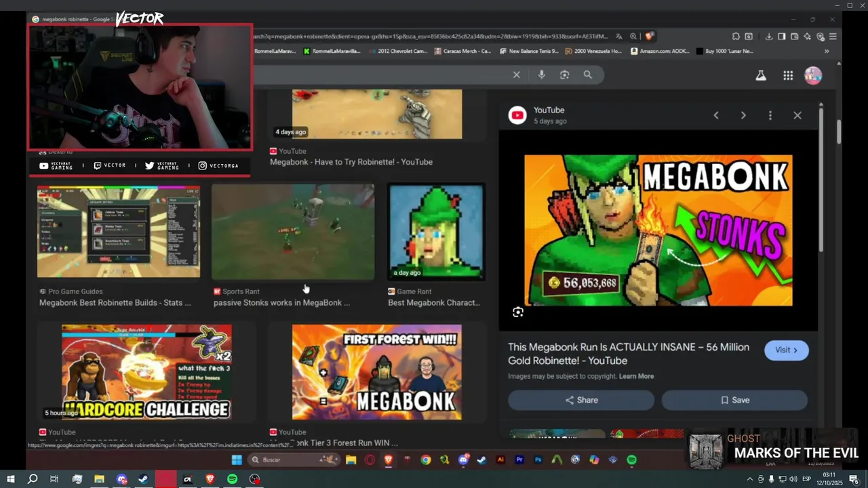This screenshot has width=868, height=488.
Task: Select the FIRST FOREST WIN thumbnail
Action: point(377,372)
